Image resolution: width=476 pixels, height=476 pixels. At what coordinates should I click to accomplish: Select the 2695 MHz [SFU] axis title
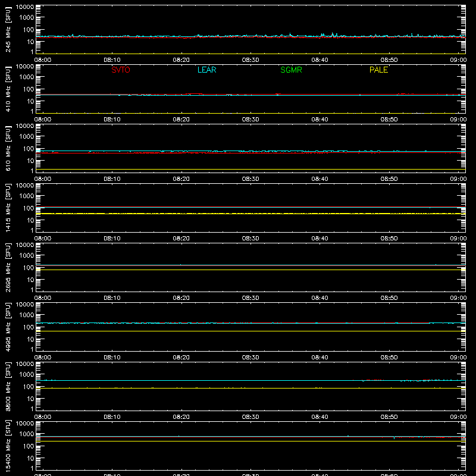8,267
